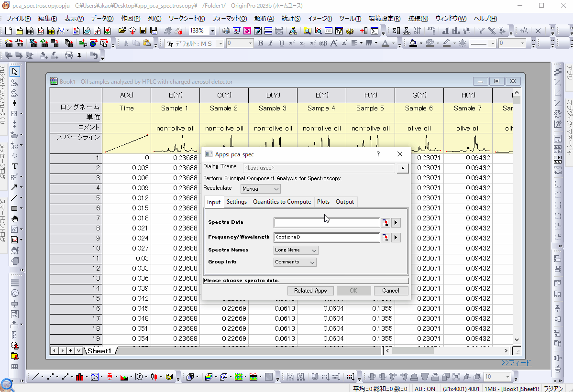Select the A(X) column header
Viewport: 573px width, 392px height.
click(126, 95)
